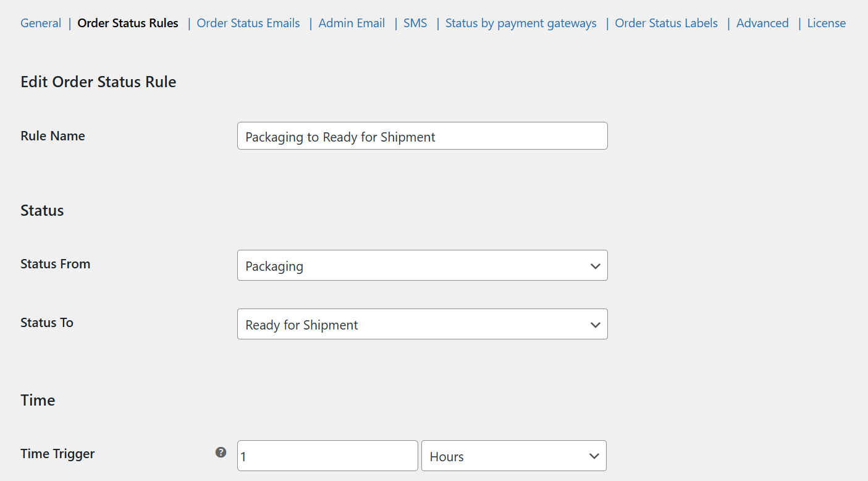Open Status by payment gateways settings

pos(521,23)
